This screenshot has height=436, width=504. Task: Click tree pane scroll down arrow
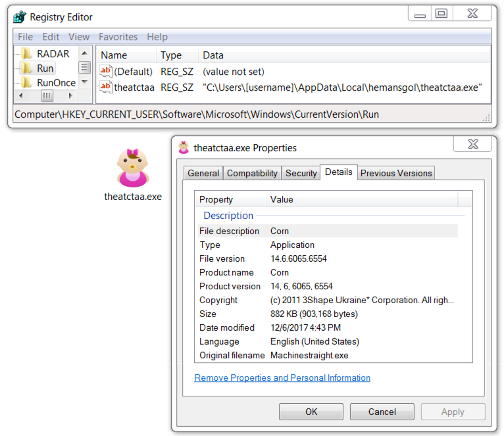[x=84, y=82]
